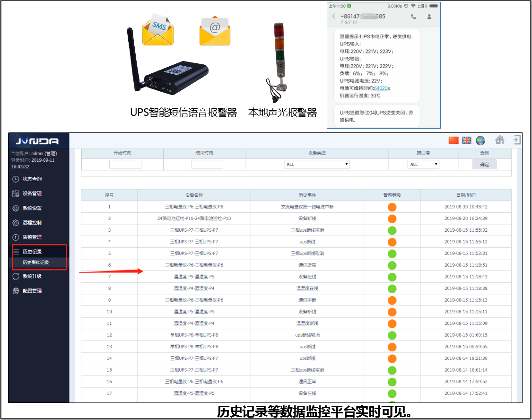Click the 通讯中断 event in row 9

click(307, 300)
